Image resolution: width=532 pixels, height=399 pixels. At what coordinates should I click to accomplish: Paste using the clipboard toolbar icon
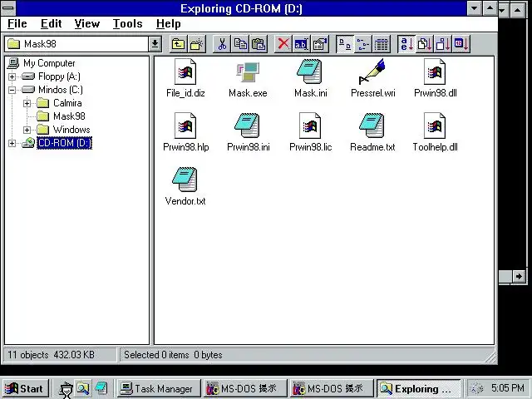coord(259,44)
